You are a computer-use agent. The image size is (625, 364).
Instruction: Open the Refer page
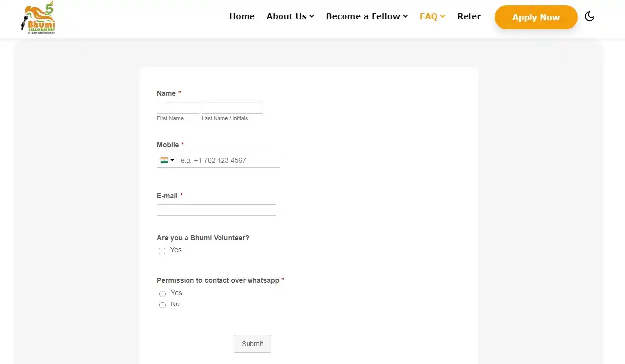(469, 16)
